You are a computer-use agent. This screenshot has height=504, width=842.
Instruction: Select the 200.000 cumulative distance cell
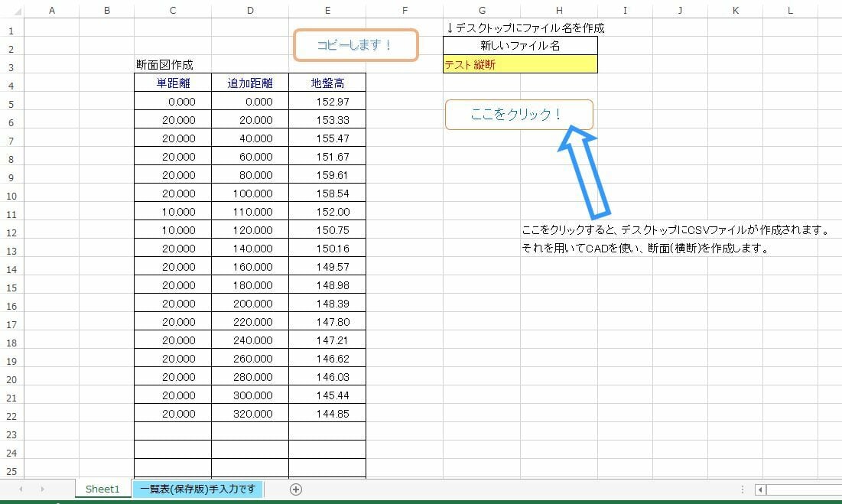pos(250,304)
